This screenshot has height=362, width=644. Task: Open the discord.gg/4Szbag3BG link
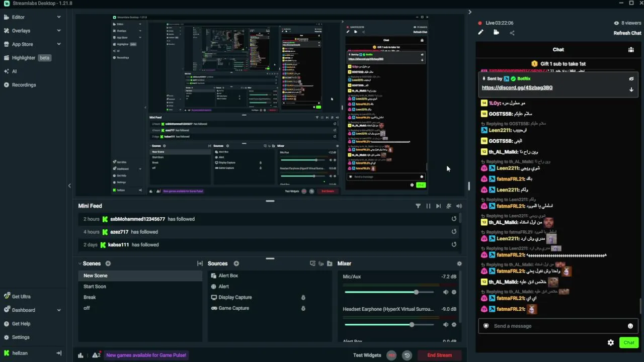tap(517, 87)
